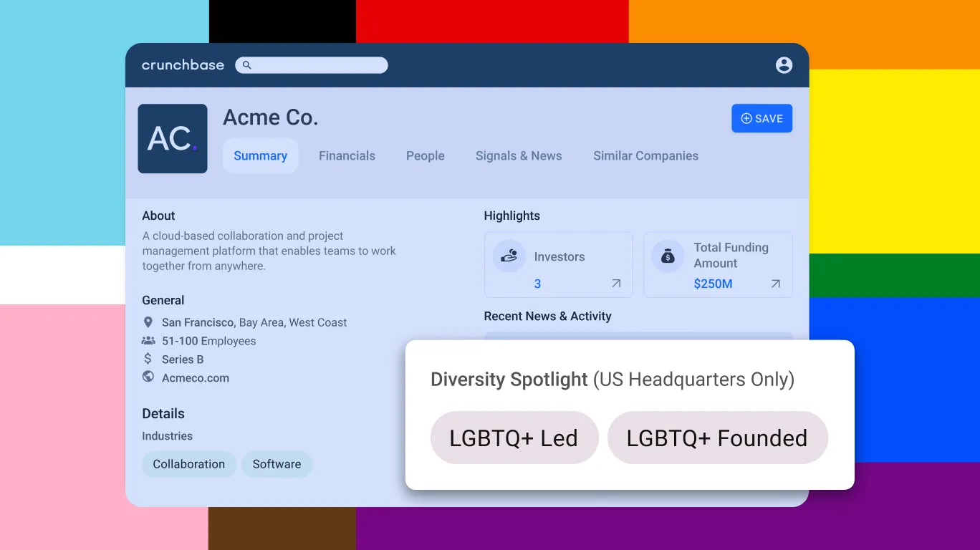Click the employees people icon
This screenshot has width=980, height=550.
click(148, 341)
